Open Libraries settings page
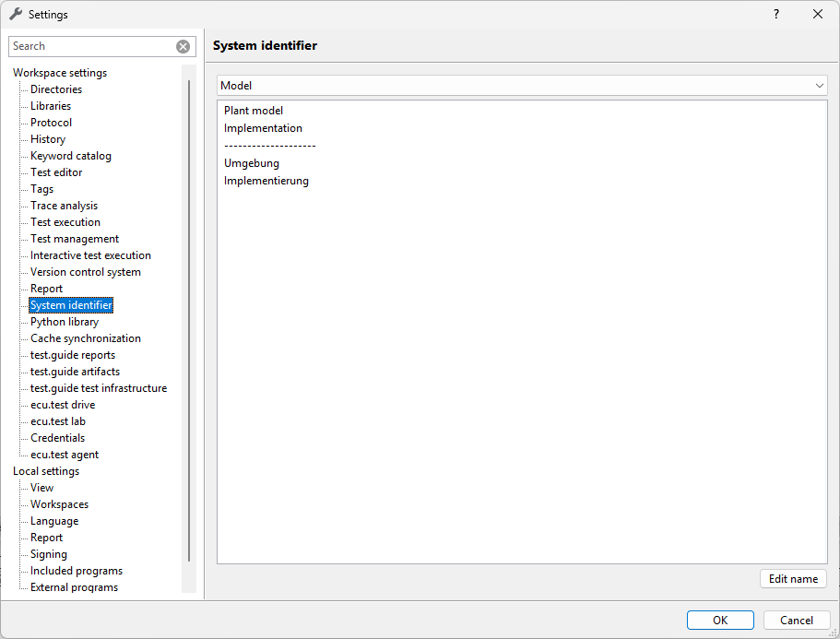The width and height of the screenshot is (840, 639). point(51,106)
